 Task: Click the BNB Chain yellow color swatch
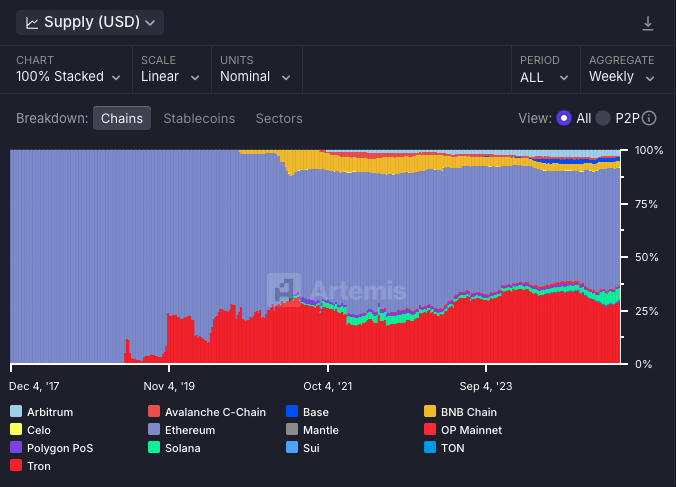coord(430,412)
